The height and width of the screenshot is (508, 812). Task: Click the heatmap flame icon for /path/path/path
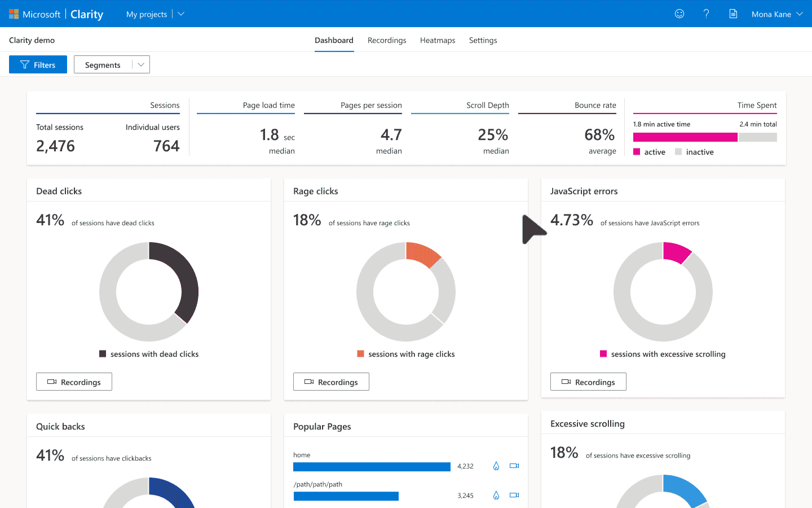(x=496, y=495)
